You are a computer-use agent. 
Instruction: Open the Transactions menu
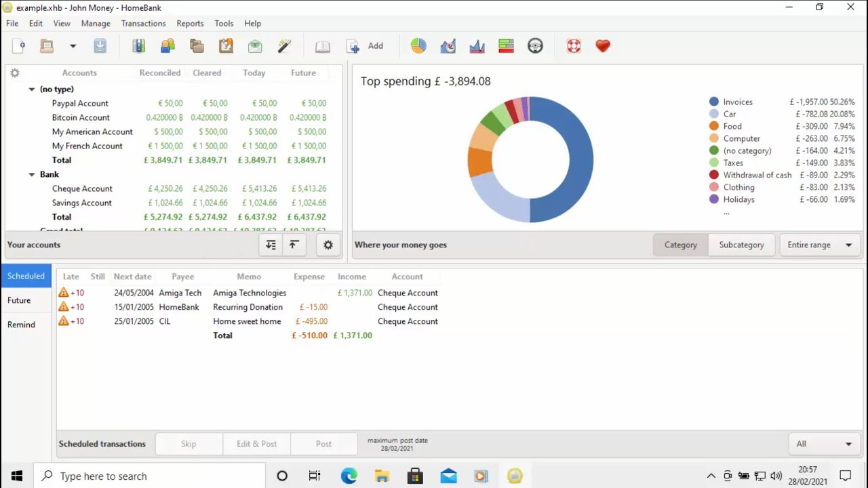tap(143, 23)
